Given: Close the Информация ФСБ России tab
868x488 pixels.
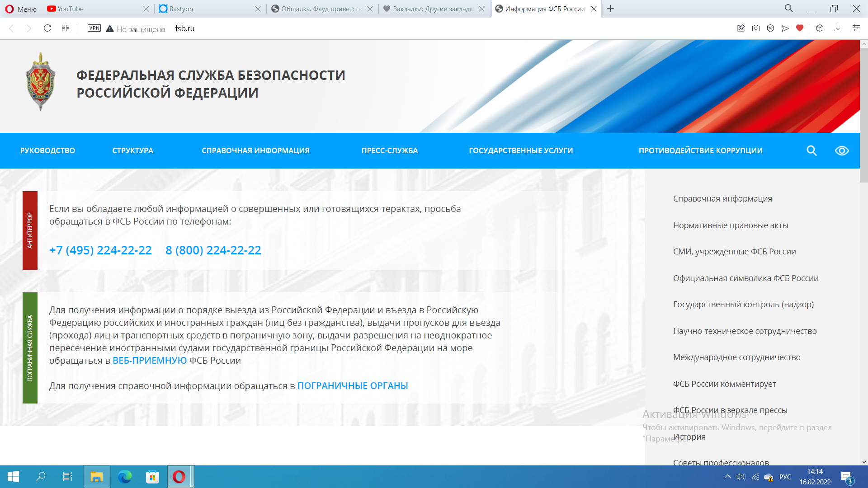Looking at the screenshot, I should point(594,9).
